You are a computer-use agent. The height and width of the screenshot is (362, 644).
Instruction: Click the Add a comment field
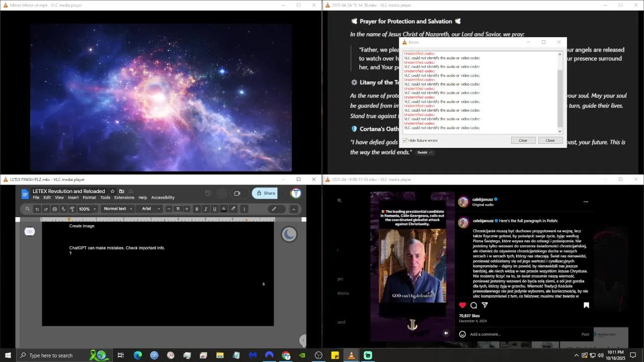pyautogui.click(x=523, y=334)
